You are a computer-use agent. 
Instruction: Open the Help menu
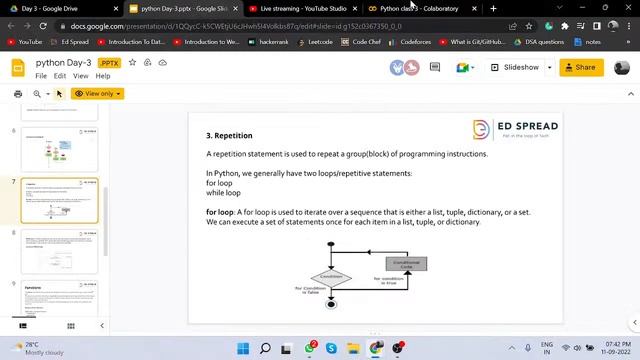(x=103, y=76)
